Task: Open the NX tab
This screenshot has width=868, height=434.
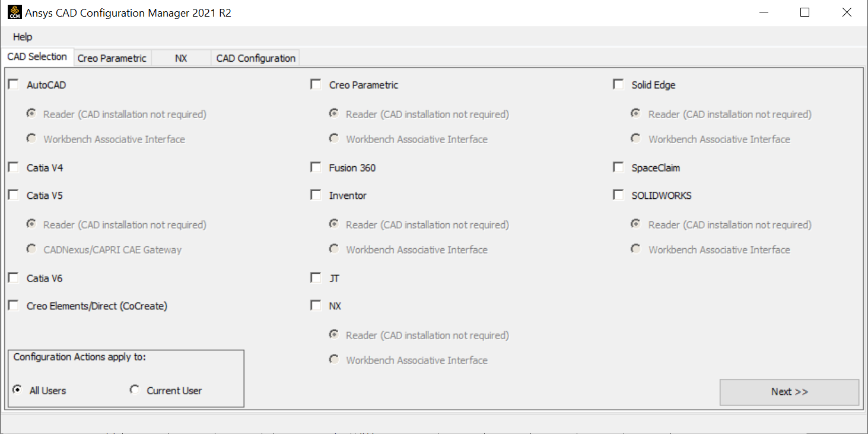Action: pyautogui.click(x=181, y=58)
